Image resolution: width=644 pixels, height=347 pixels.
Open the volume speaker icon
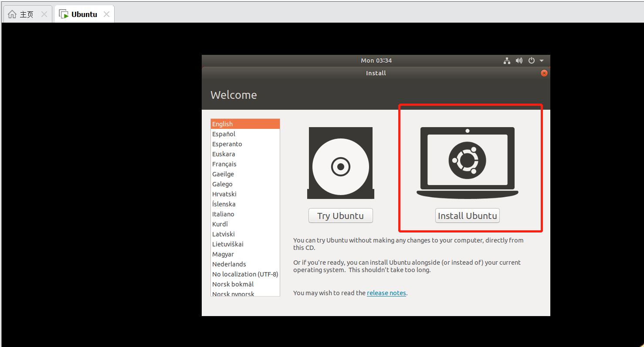coord(519,61)
